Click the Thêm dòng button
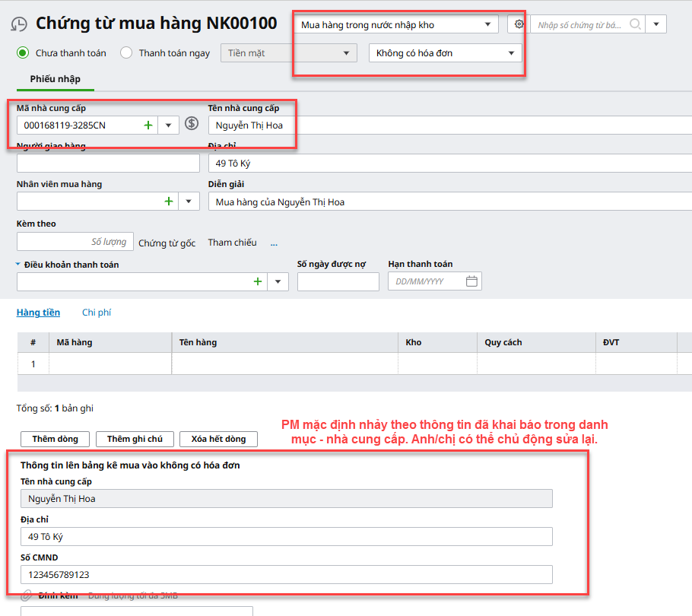Screen dimensions: 692x616 (56, 439)
